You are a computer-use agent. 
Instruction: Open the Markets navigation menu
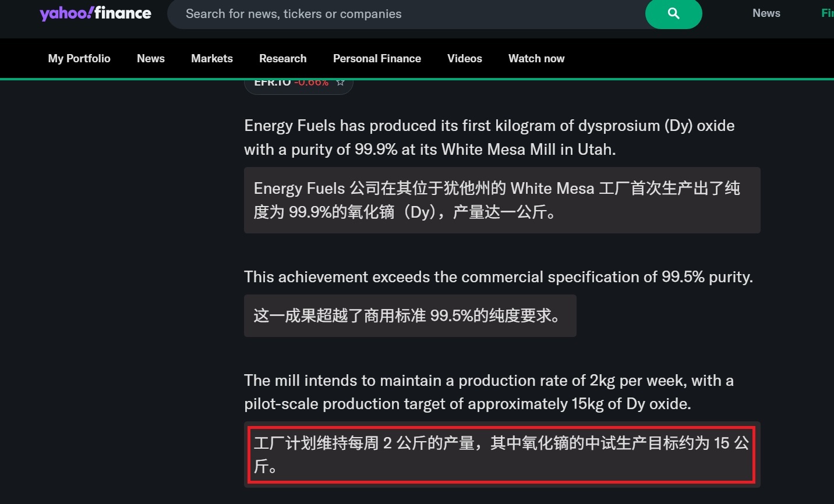(x=212, y=58)
